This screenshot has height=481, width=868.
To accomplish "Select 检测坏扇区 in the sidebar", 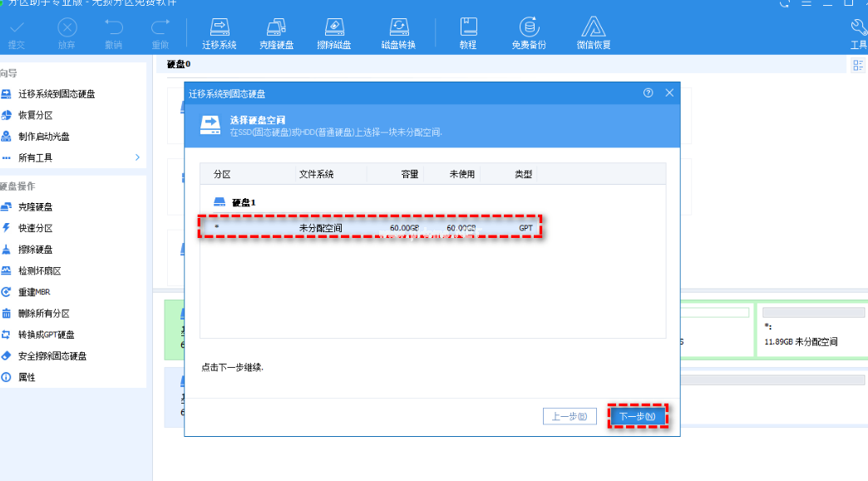I will [40, 270].
